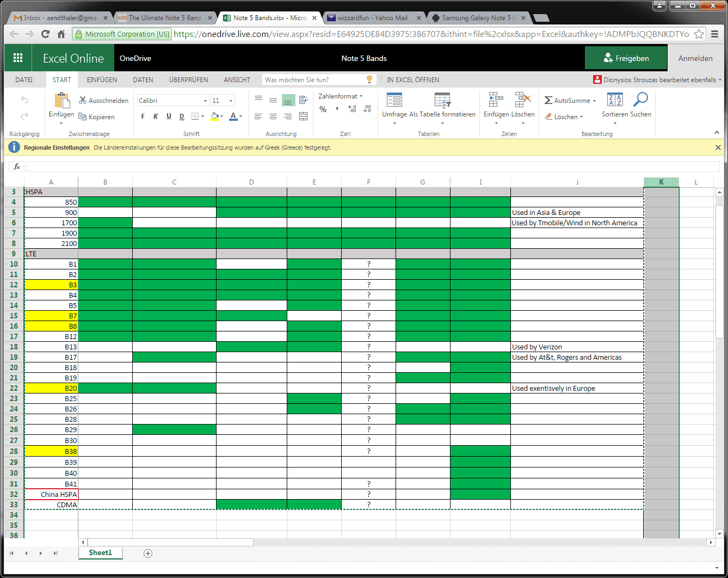The width and height of the screenshot is (728, 578).
Task: Apply yellow fill color bucket
Action: (x=214, y=116)
